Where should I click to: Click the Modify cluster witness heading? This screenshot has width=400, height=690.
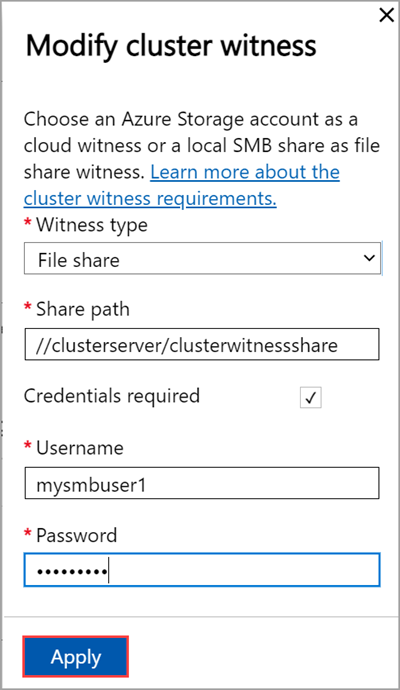pos(171,46)
